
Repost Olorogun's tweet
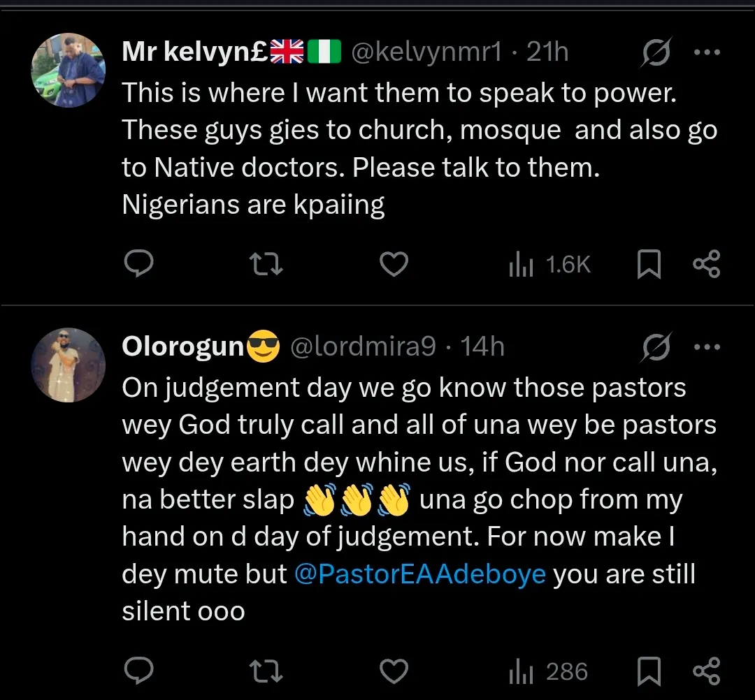click(266, 671)
